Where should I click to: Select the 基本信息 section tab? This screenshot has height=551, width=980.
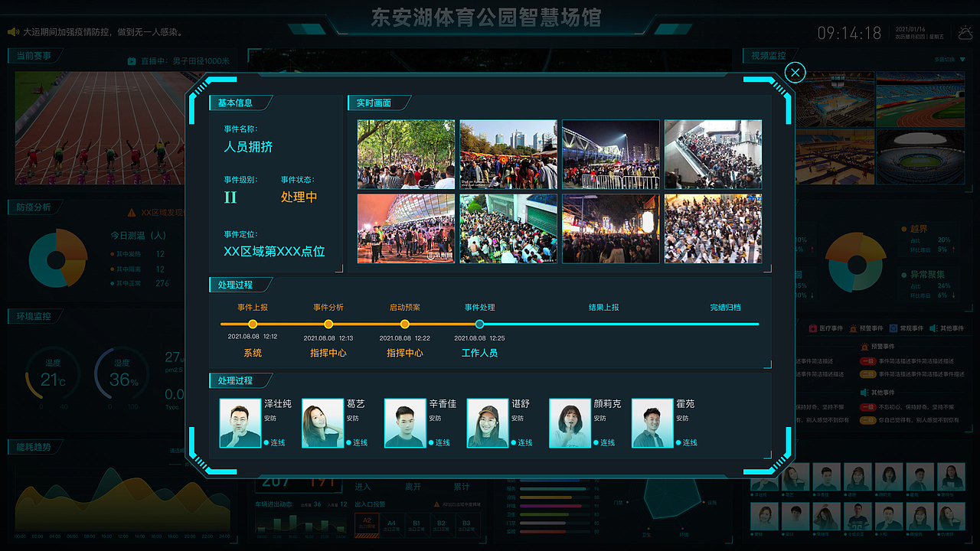[x=240, y=103]
